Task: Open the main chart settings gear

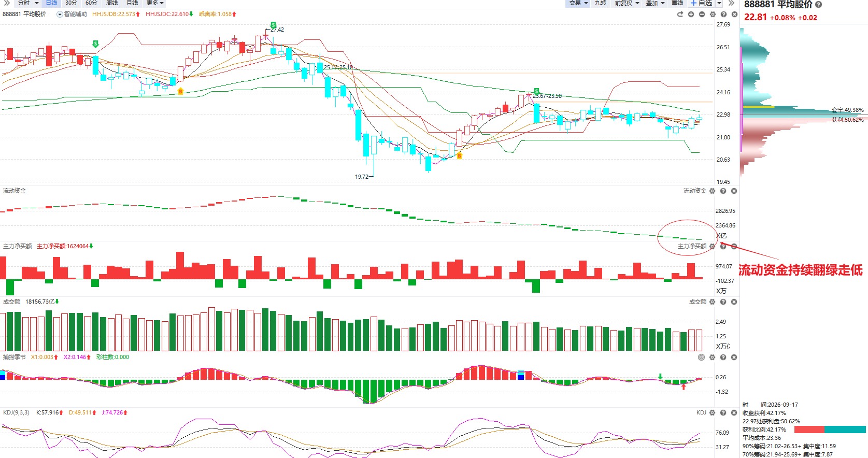Action: point(713,14)
